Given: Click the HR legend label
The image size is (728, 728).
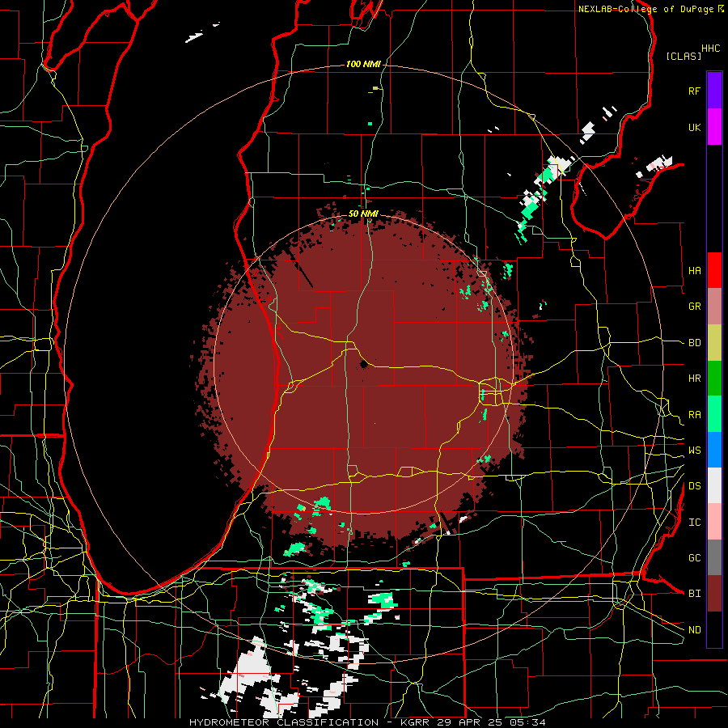Looking at the screenshot, I should pos(694,379).
